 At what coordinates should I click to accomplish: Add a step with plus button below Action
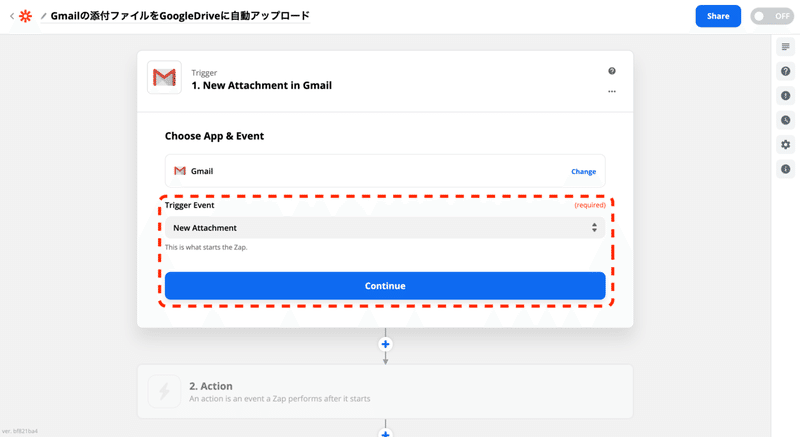[385, 433]
